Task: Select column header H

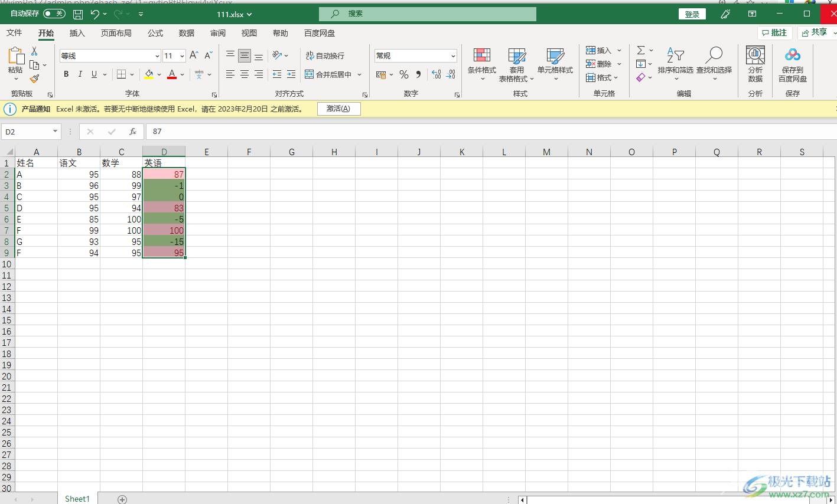Action: pyautogui.click(x=334, y=152)
